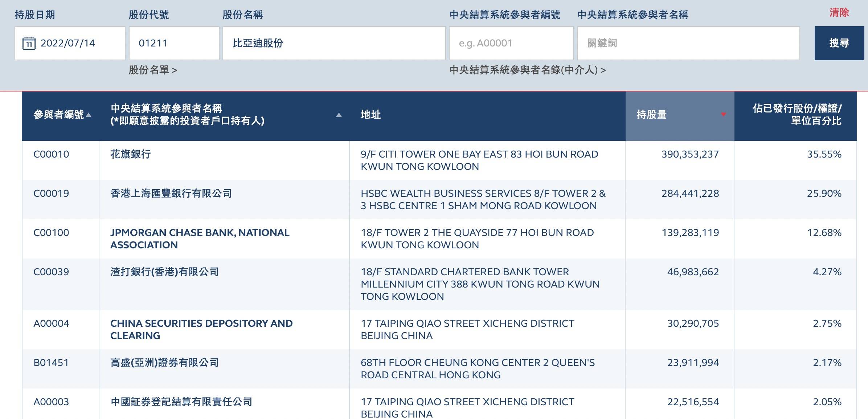Select 高盛(亞洲)證券有限公司 name
The image size is (868, 419).
[164, 363]
